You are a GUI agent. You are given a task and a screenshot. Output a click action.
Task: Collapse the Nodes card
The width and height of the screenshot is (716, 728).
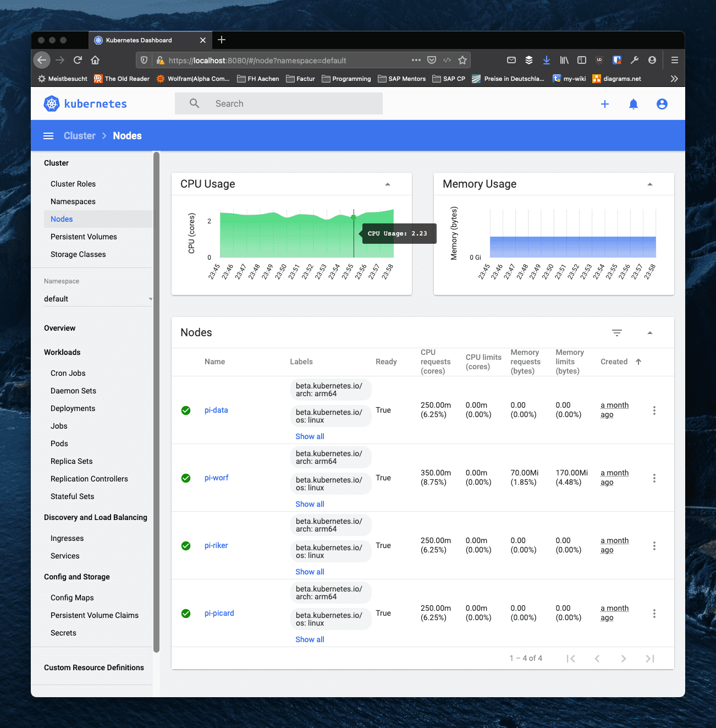click(x=650, y=333)
